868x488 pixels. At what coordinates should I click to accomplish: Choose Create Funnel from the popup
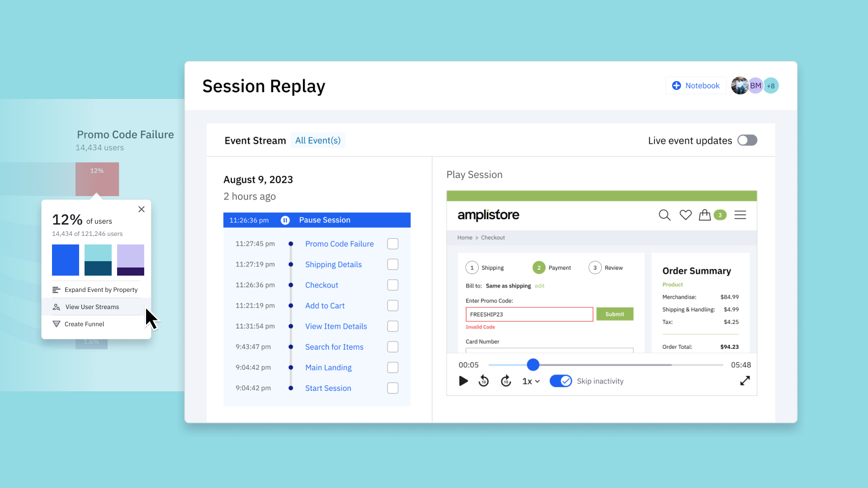pos(96,324)
